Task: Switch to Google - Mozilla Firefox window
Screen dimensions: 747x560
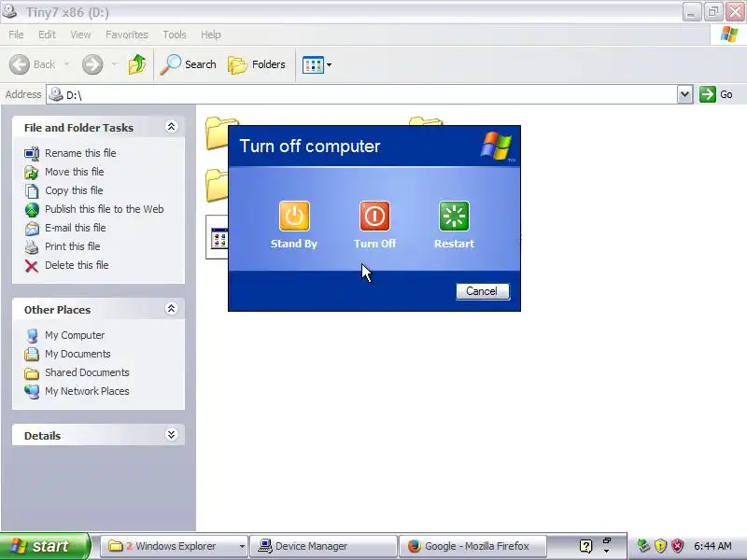Action: (x=472, y=546)
